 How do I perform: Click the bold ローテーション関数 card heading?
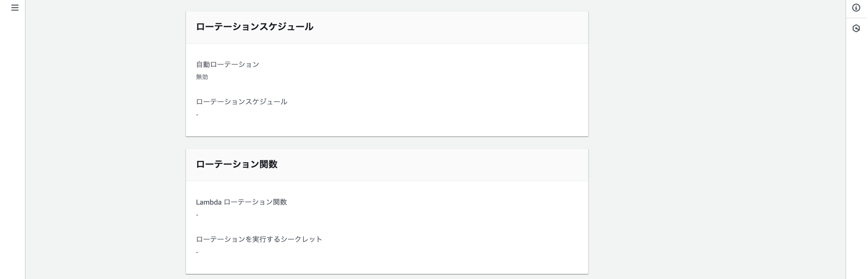point(236,164)
